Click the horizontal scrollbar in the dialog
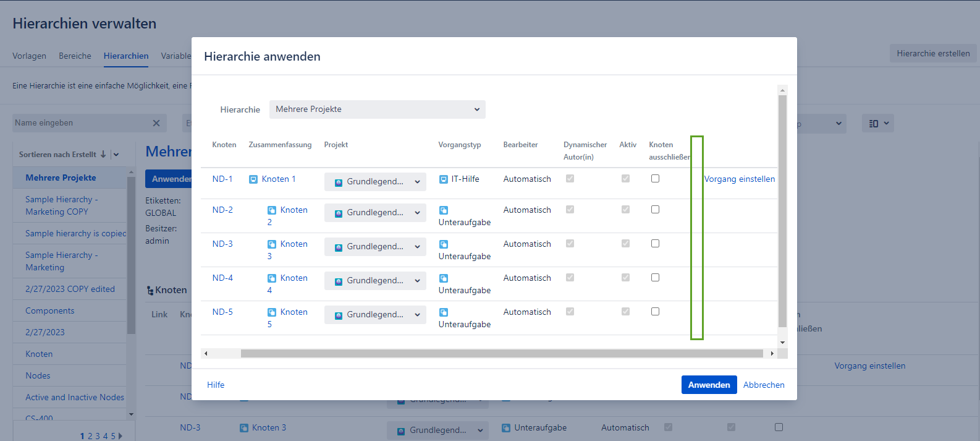The image size is (980, 441). pyautogui.click(x=501, y=354)
